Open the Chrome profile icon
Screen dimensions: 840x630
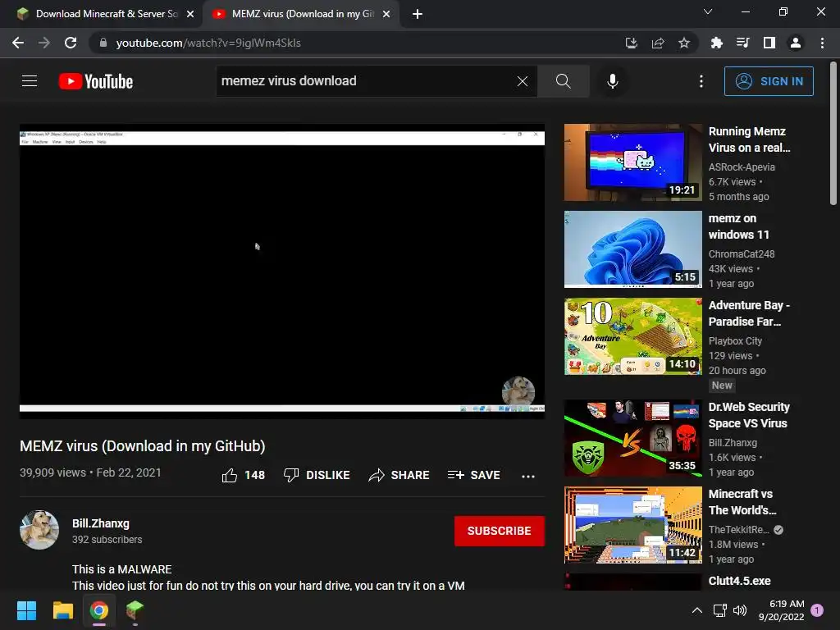(796, 43)
